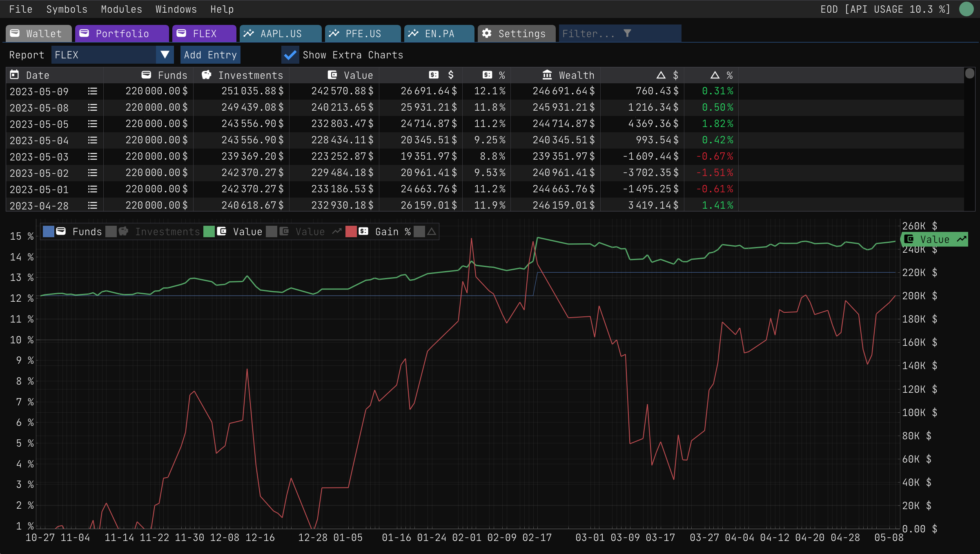This screenshot has width=980, height=554.
Task: Open details menu for 2023-05-04 row
Action: tap(93, 140)
